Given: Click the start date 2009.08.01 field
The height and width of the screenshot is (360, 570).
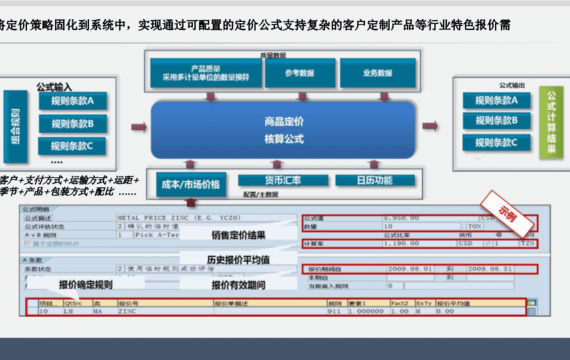Looking at the screenshot, I should pos(411,269).
